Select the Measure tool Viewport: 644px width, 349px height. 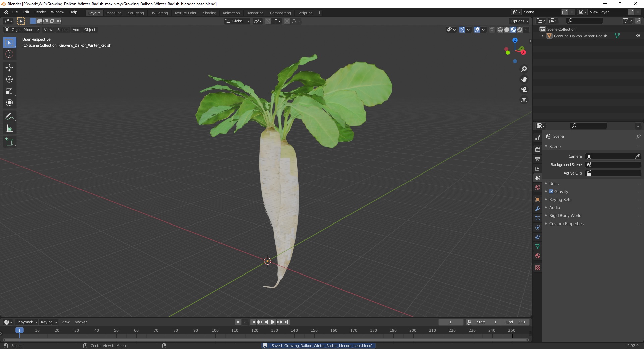click(x=9, y=129)
